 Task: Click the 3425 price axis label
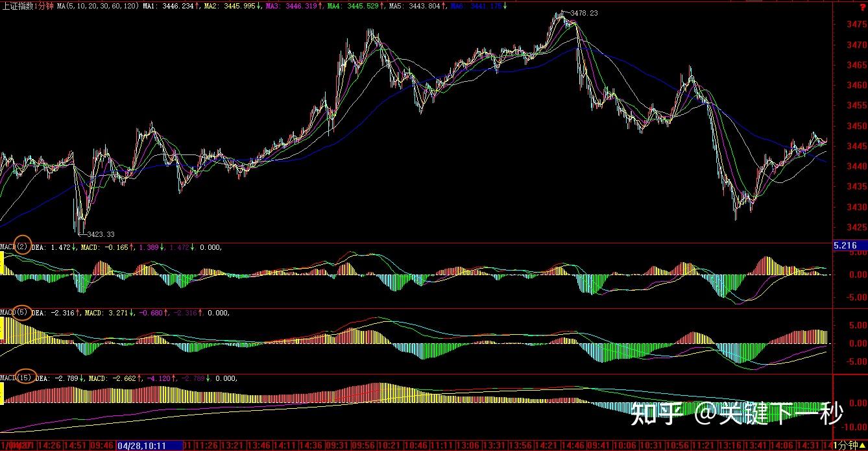(x=857, y=227)
